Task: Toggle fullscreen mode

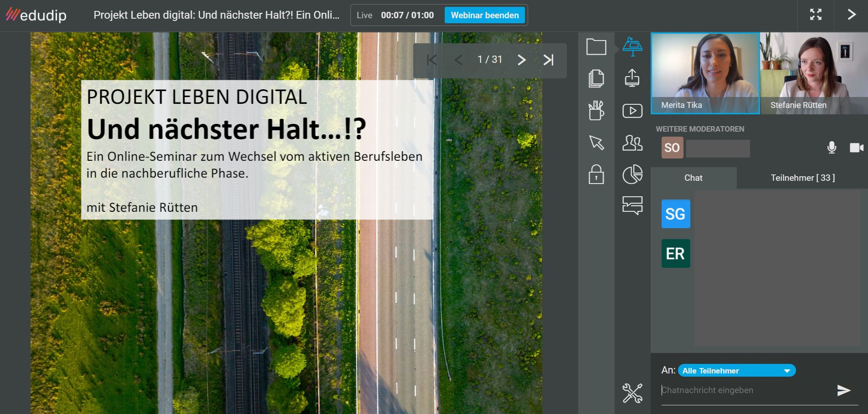Action: click(816, 15)
